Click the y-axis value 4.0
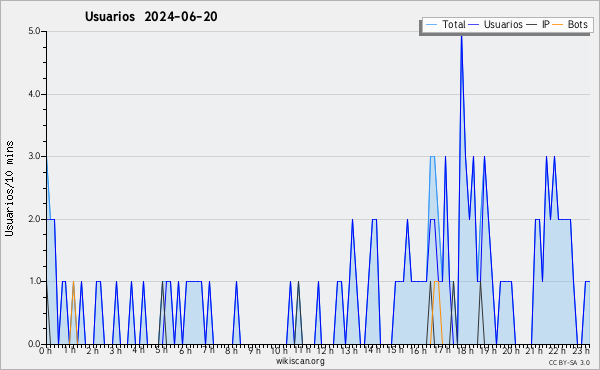This screenshot has width=600, height=370. (34, 94)
